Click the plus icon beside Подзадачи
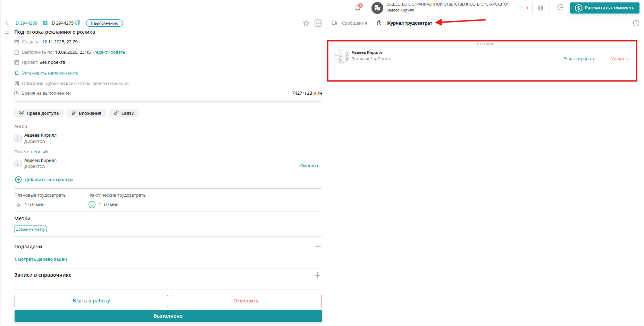The height and width of the screenshot is (326, 644). pos(318,246)
